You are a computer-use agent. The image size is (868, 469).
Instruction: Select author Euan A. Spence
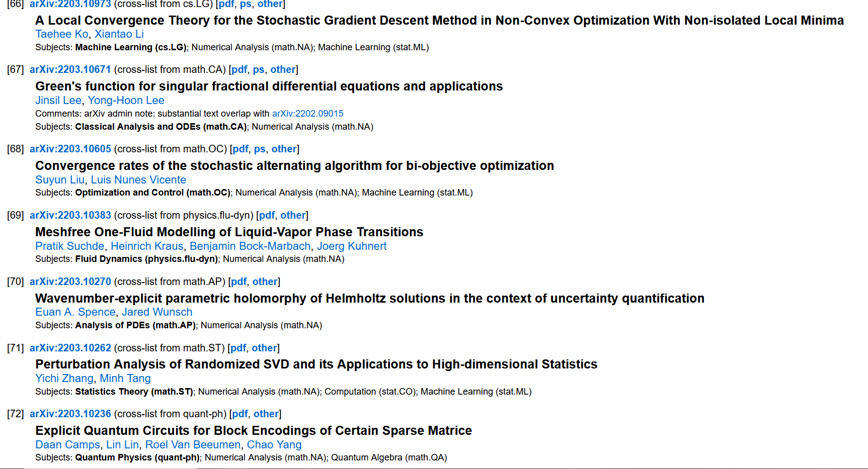pyautogui.click(x=75, y=312)
